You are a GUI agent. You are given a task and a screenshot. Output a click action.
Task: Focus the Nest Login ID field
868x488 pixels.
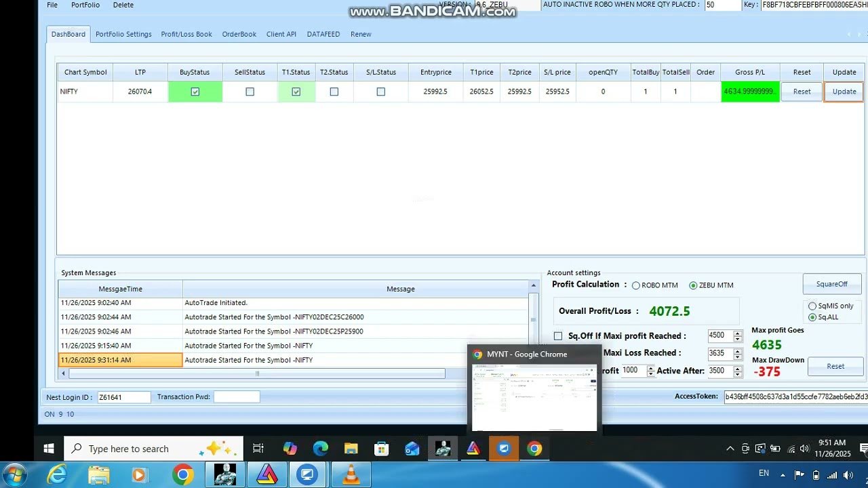click(124, 397)
